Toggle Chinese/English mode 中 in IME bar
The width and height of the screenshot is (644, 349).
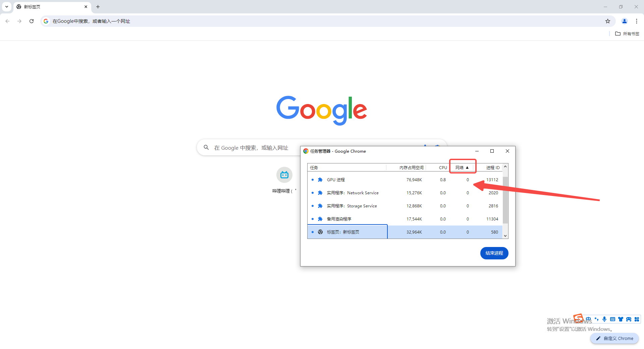(588, 319)
